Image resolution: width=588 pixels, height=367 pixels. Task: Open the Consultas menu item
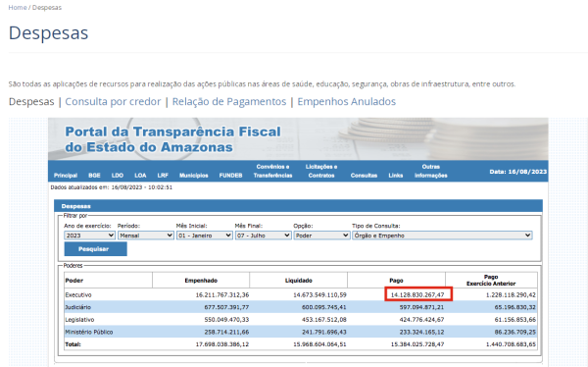click(x=364, y=176)
